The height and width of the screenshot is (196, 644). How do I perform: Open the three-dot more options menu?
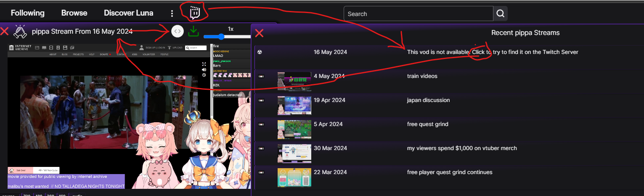coord(172,13)
